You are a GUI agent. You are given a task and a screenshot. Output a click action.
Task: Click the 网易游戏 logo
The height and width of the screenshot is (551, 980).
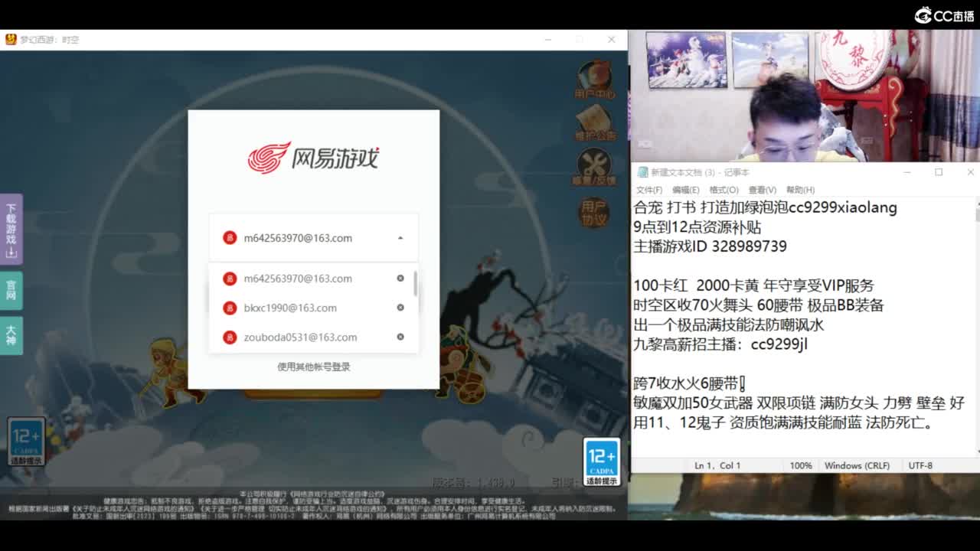coord(314,157)
